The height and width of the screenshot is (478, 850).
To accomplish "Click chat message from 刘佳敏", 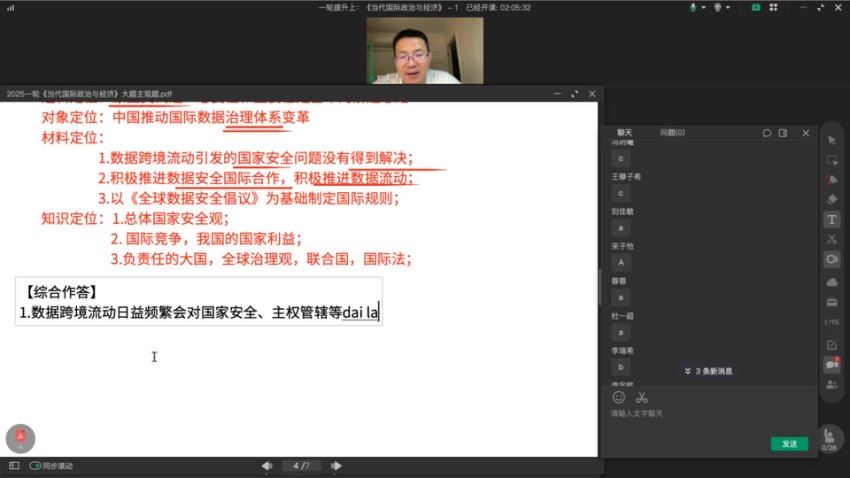I will click(621, 228).
